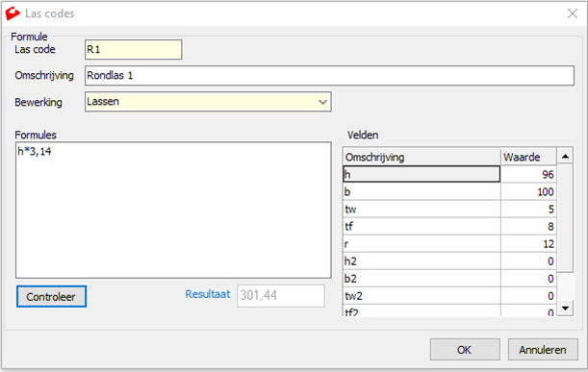Click the value 96 cell
This screenshot has height=372, width=588.
coord(528,174)
